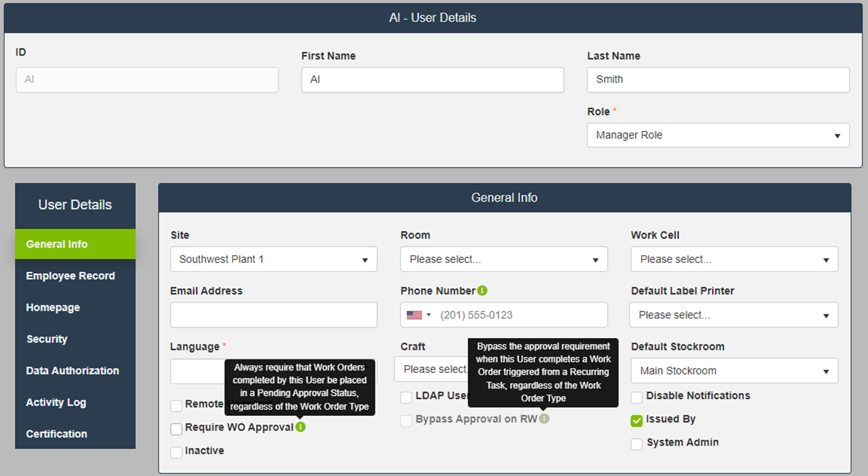The width and height of the screenshot is (868, 476).
Task: Mark the user as Inactive
Action: [x=176, y=452]
